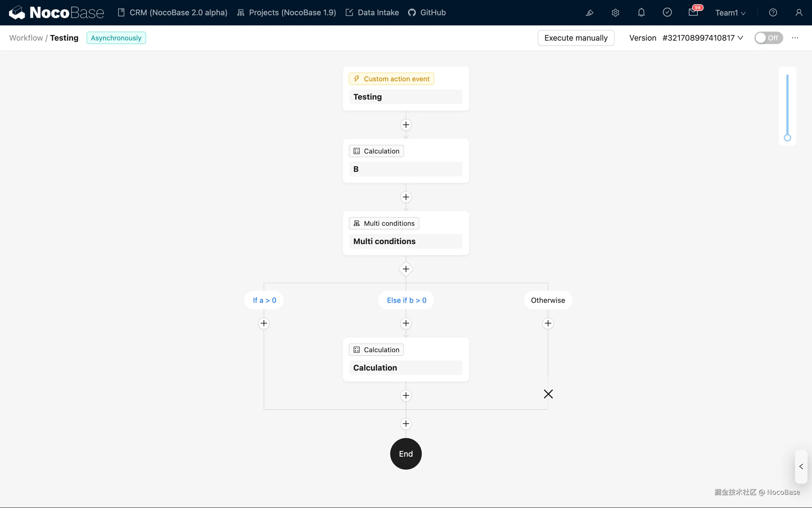
Task: Add node above the End node
Action: [x=406, y=424]
